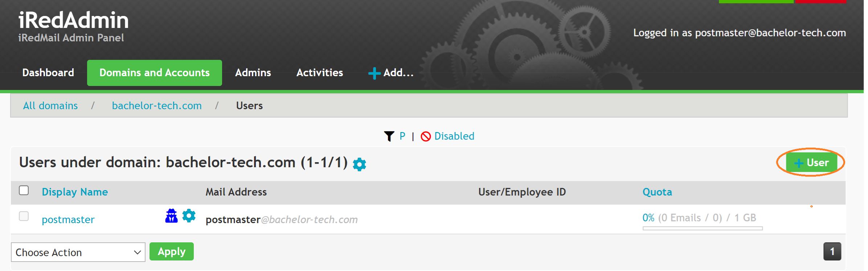The width and height of the screenshot is (868, 271).
Task: Click the postmaster quota progress bar
Action: [703, 228]
